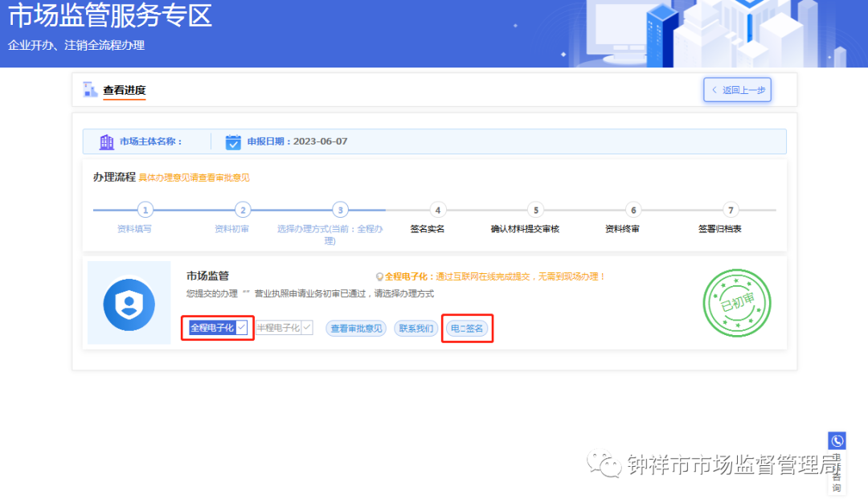Click the 办理流程 section heading
This screenshot has height=503, width=868.
tap(114, 177)
